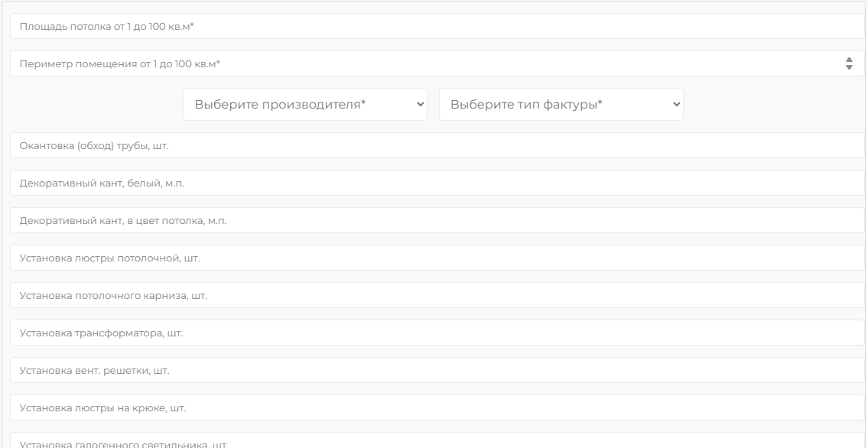
Task: Focus 'Декоративный кант, в цвет потолка' input
Action: pos(436,220)
